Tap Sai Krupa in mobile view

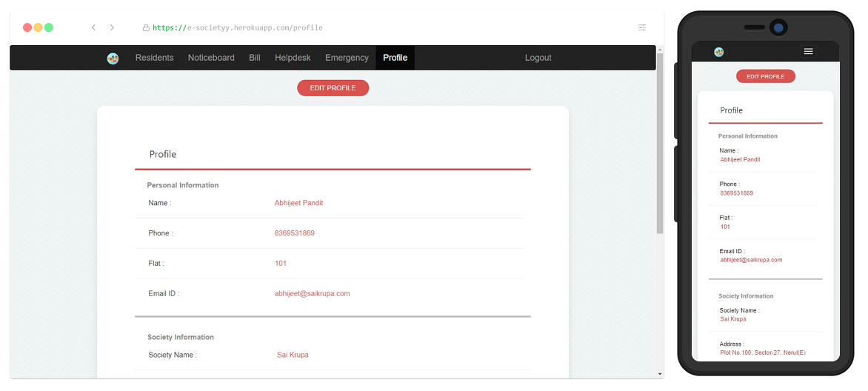(733, 319)
